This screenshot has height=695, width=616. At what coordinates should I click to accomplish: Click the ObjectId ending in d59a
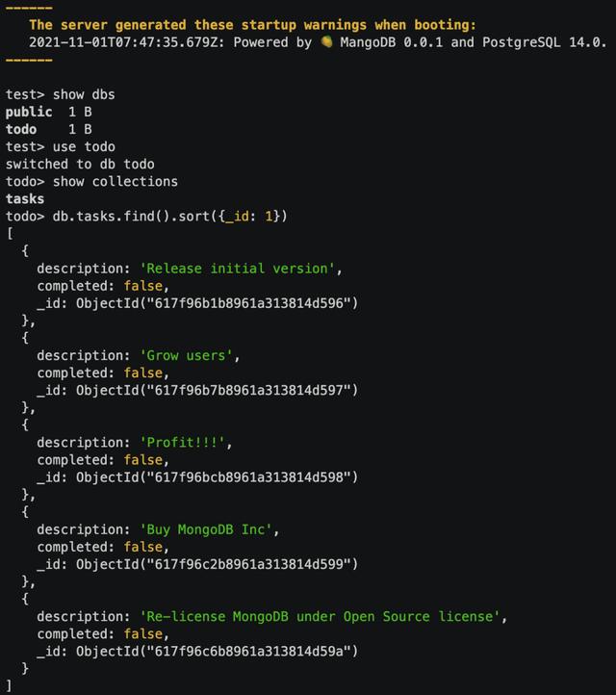click(217, 651)
